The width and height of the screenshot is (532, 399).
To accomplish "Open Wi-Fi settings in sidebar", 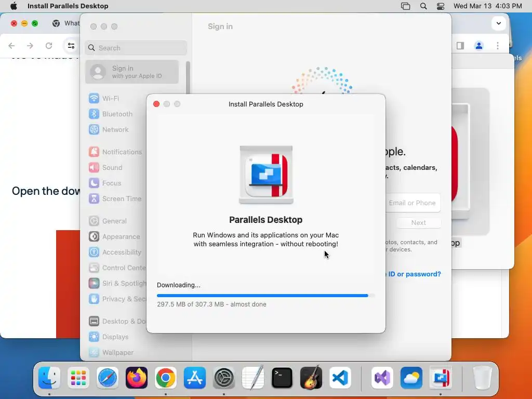I will coord(111,98).
